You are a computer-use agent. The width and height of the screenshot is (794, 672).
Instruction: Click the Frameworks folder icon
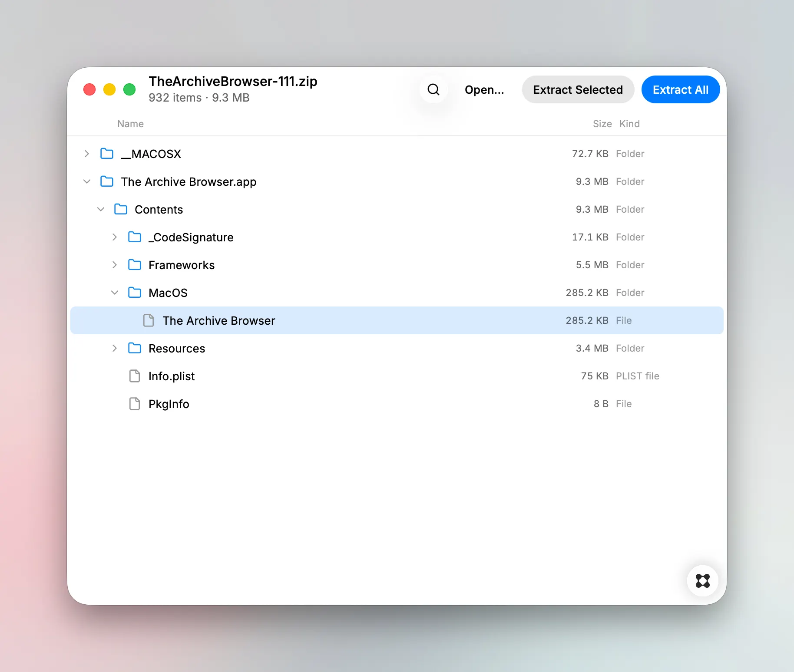[x=135, y=265]
